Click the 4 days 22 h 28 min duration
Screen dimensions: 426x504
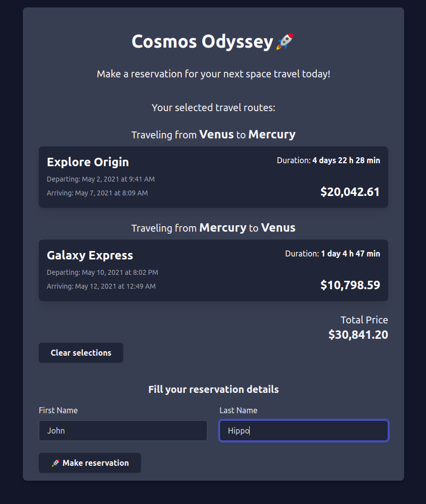tap(346, 160)
